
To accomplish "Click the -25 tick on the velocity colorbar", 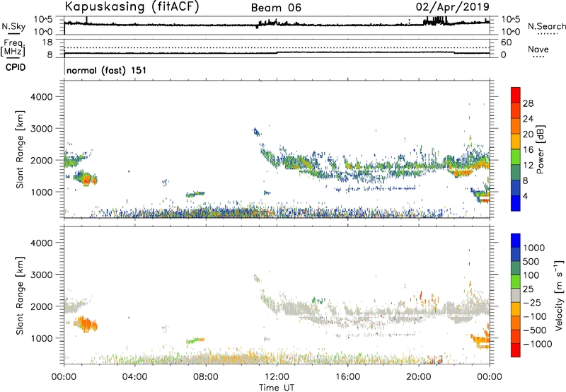I will 532,302.
